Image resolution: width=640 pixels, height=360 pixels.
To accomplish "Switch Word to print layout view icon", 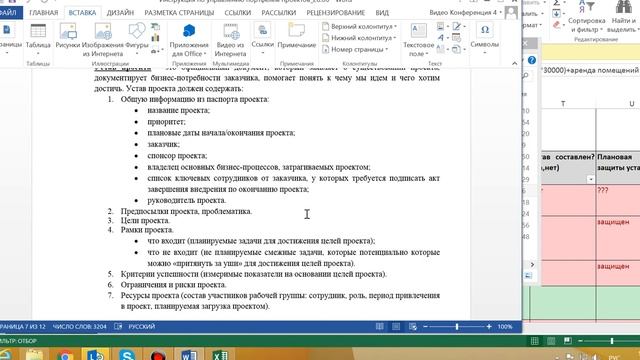I will click(x=396, y=327).
